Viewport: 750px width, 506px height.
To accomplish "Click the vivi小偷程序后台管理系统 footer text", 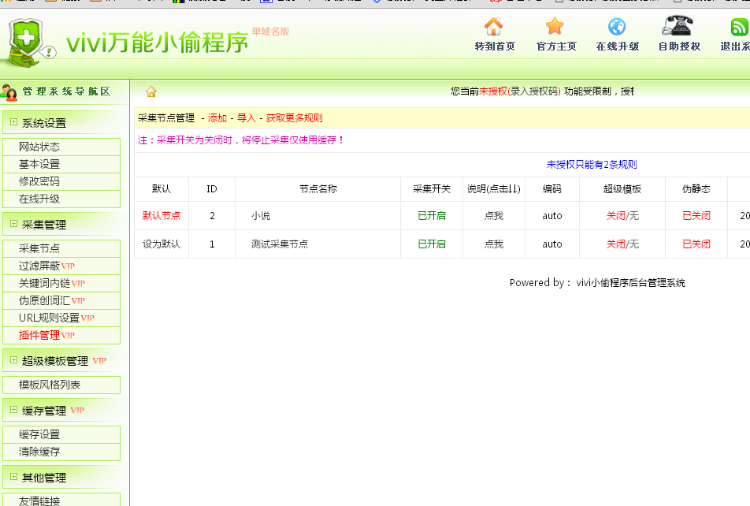I will pos(630,283).
